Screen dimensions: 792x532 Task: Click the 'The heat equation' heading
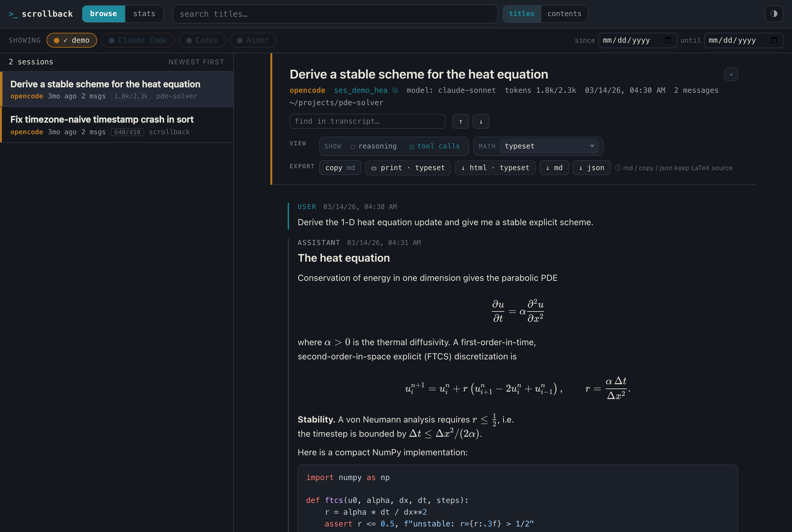pyautogui.click(x=343, y=258)
